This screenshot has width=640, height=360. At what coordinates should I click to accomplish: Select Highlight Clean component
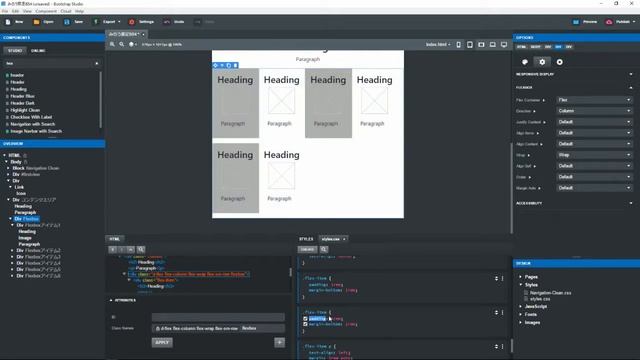click(x=25, y=110)
